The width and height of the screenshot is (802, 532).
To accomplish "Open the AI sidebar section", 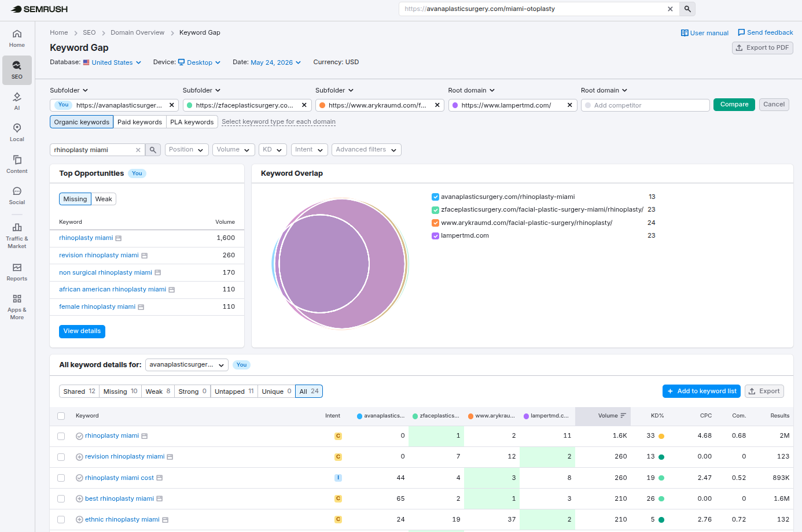I will pos(17,101).
